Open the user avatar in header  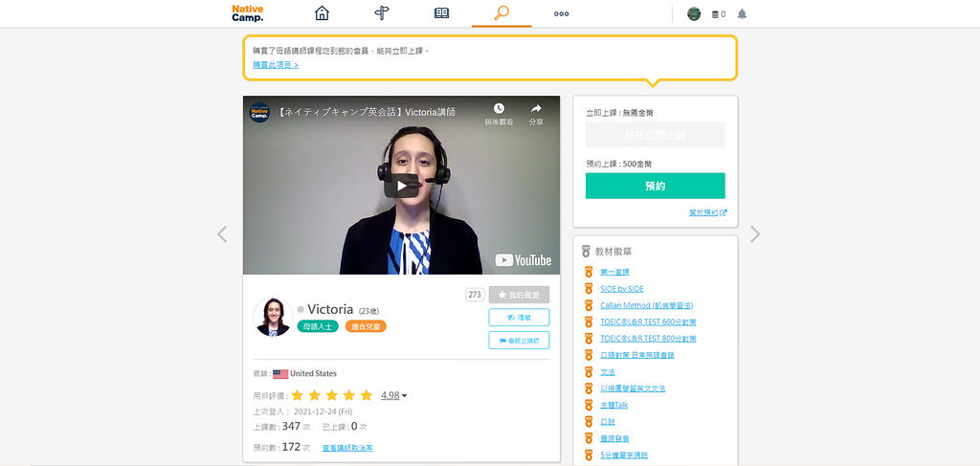click(694, 13)
